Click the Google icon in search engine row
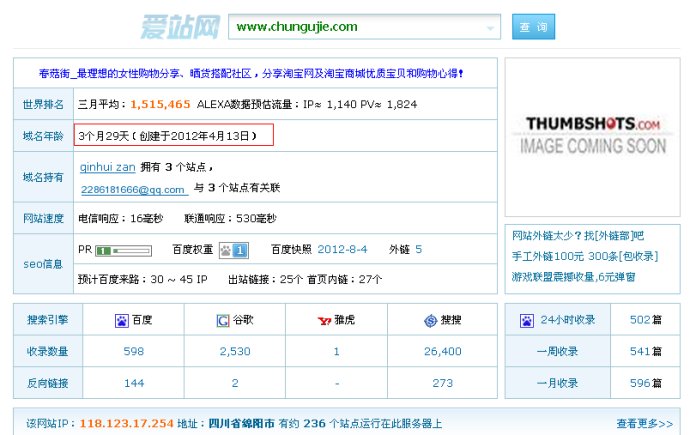690x435 pixels. pos(223,321)
